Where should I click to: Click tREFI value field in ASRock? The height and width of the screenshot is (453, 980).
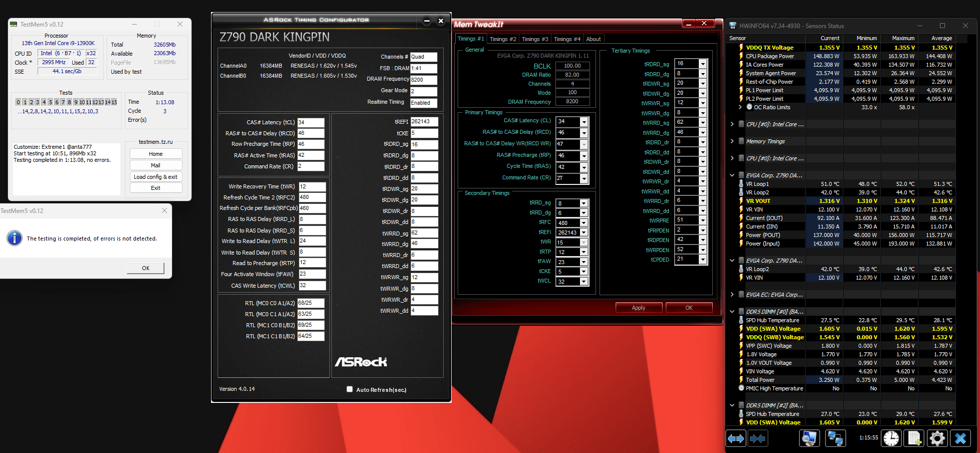(424, 122)
